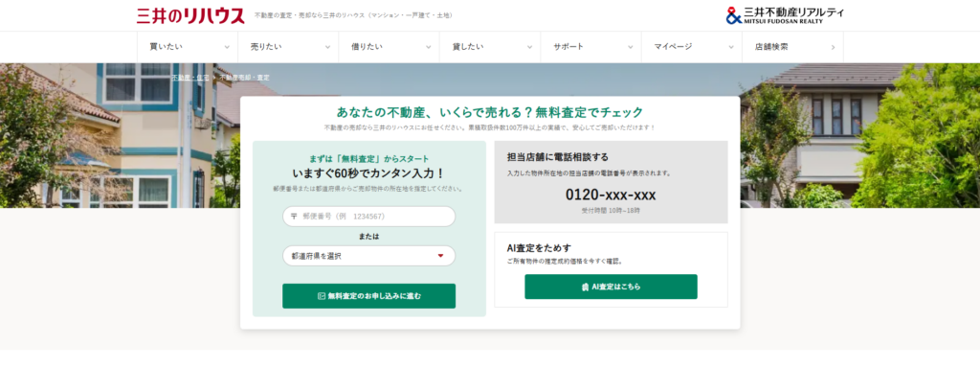Click the 受付時間 10時~18時 text

[x=611, y=211]
